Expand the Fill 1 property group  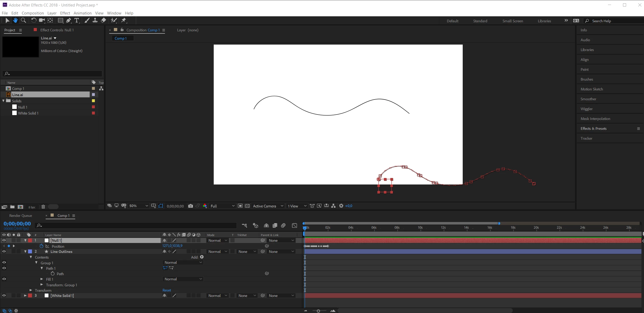click(42, 279)
